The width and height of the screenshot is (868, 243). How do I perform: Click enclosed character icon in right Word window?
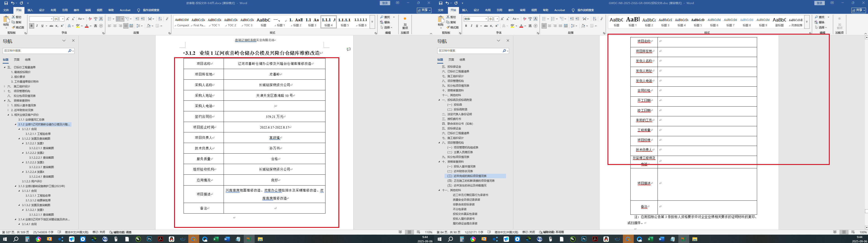pos(536,26)
